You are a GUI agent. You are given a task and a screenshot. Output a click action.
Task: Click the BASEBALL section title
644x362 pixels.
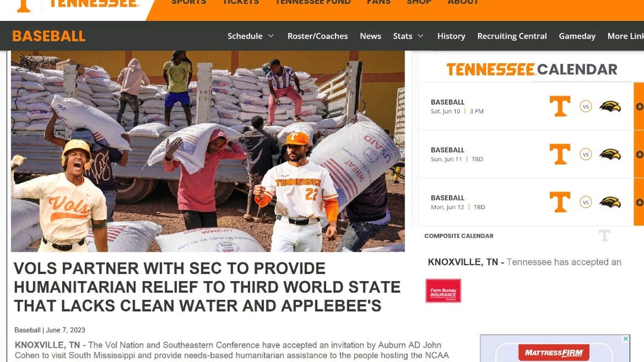[49, 36]
